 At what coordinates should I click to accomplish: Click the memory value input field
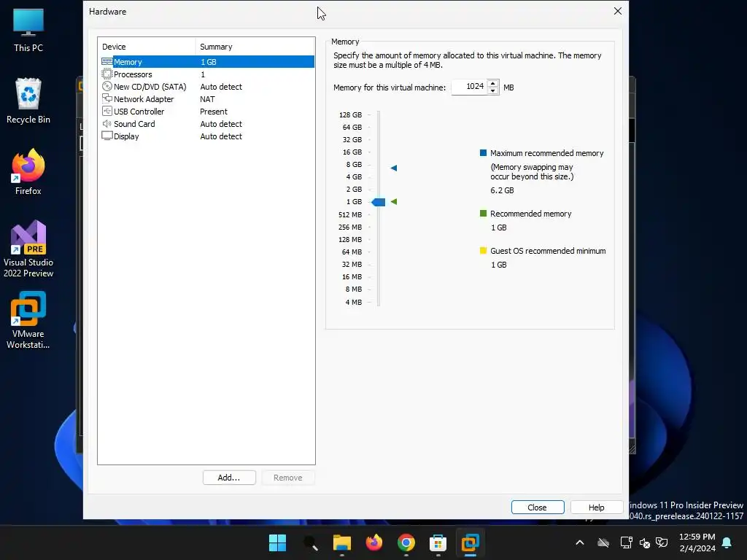469,87
